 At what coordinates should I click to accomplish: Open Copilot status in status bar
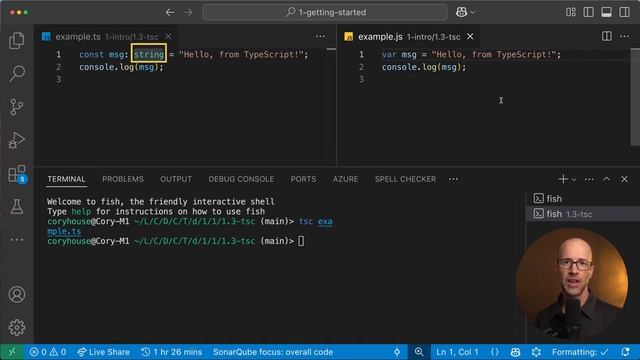516,352
